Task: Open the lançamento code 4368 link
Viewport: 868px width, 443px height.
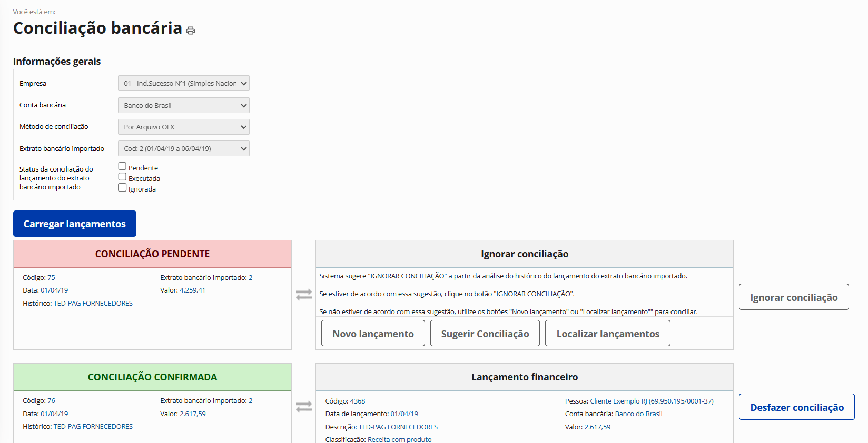Action: (x=358, y=401)
